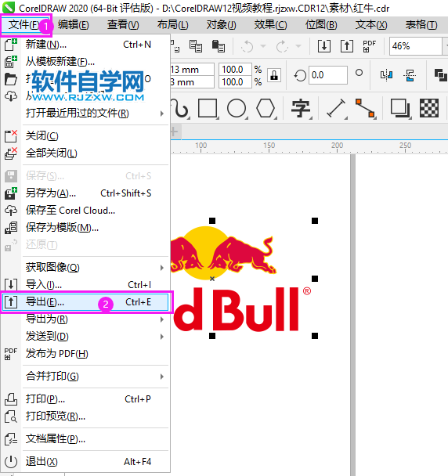The image size is (448, 476).
Task: Click the import toolbar icon
Action: click(324, 46)
